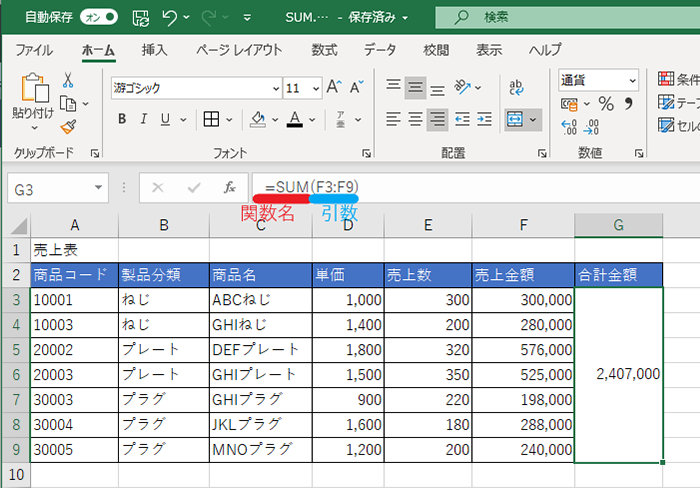Click the increase indent icon
This screenshot has width=700, height=488.
484,119
